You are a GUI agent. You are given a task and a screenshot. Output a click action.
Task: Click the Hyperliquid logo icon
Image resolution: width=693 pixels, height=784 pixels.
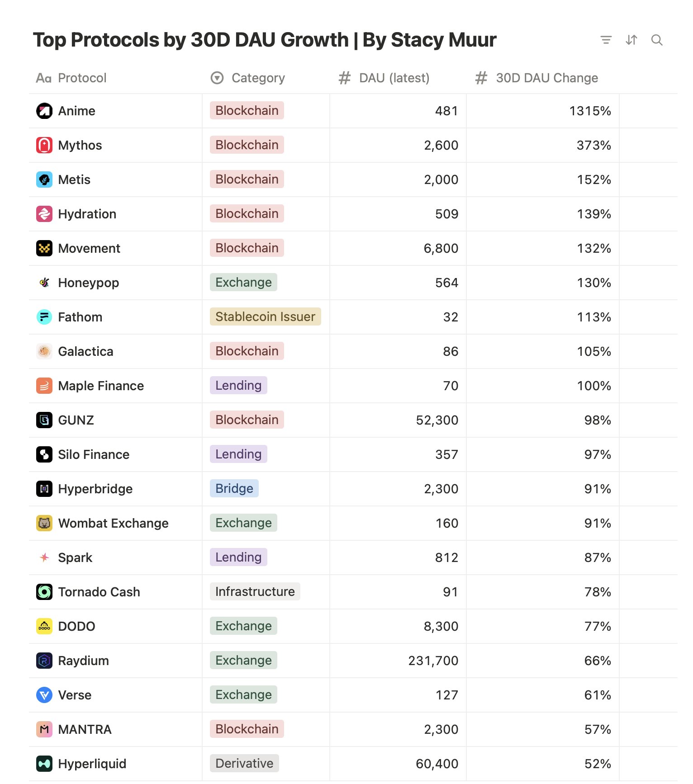(44, 764)
